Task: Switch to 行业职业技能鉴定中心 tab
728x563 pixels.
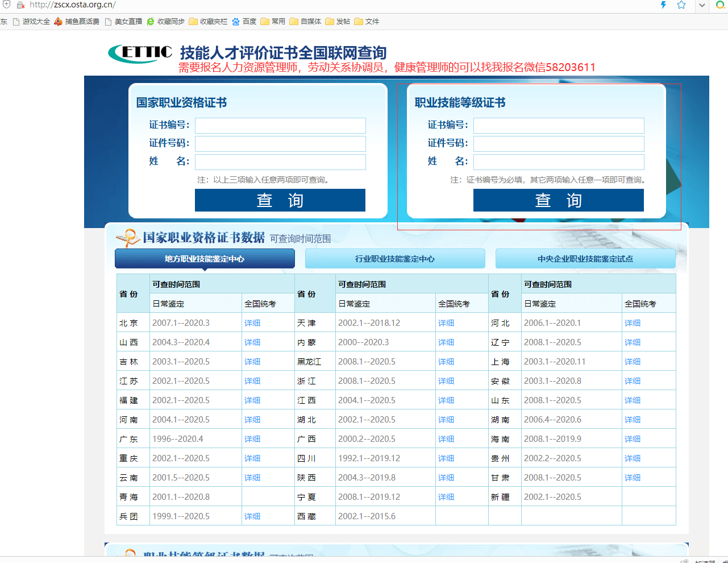Action: [395, 259]
